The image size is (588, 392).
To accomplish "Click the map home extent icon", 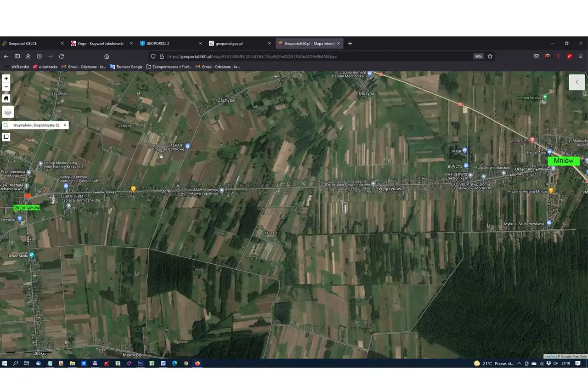I will coord(6,98).
